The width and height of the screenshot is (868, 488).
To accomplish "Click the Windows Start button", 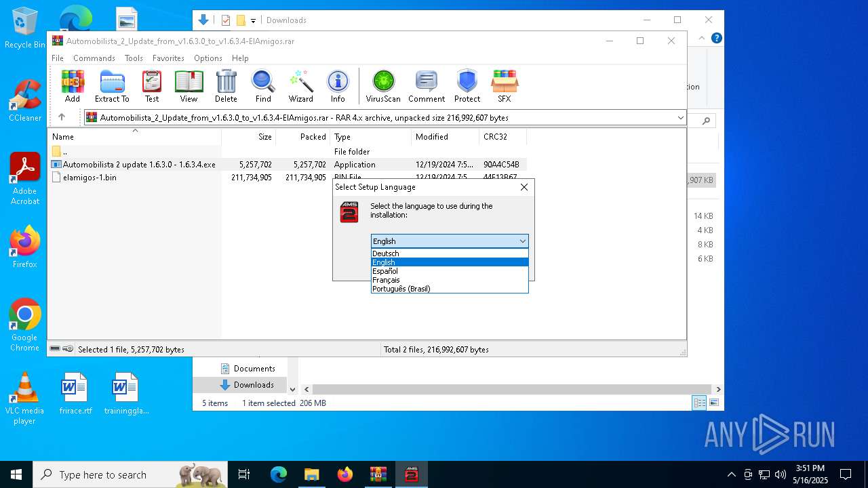I will pyautogui.click(x=16, y=474).
